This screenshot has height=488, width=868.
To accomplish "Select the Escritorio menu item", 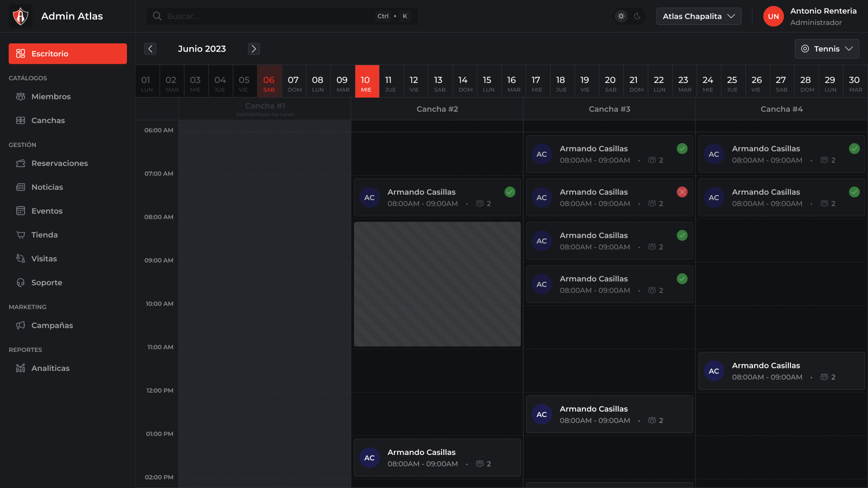I will [68, 54].
